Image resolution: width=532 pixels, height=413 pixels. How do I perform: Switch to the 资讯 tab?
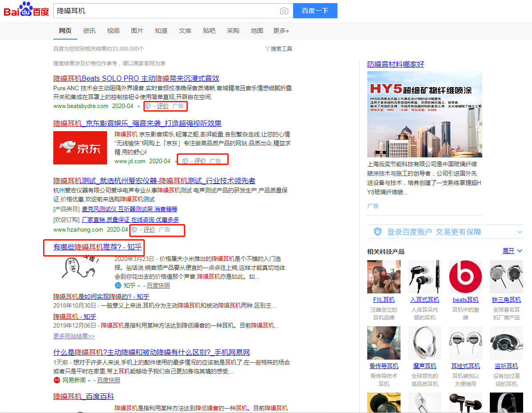(89, 31)
